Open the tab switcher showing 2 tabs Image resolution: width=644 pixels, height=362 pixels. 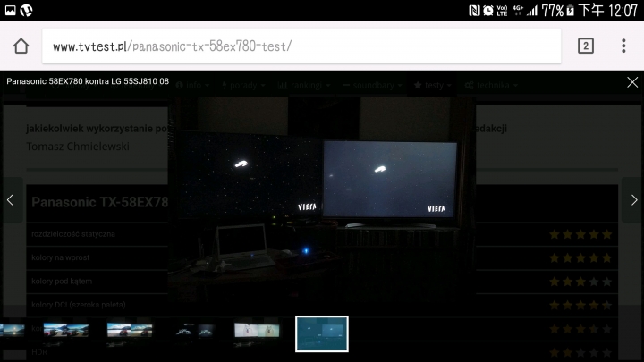coord(586,46)
